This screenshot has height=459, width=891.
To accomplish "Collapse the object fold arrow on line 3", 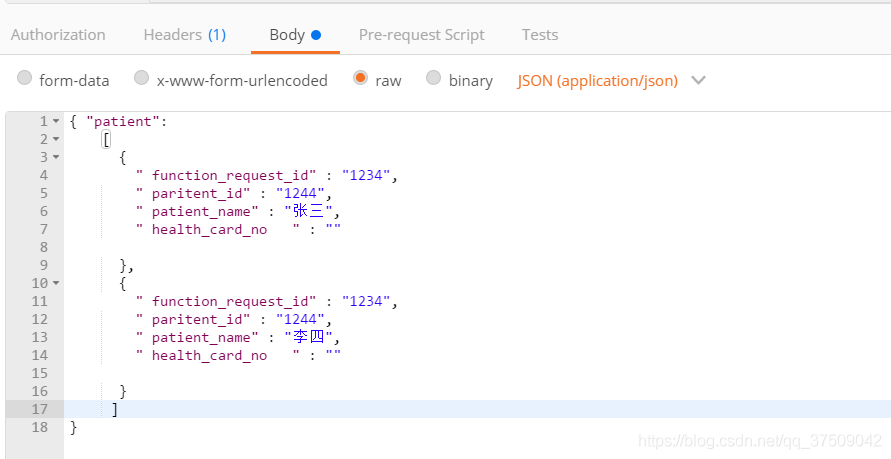I will [x=56, y=157].
